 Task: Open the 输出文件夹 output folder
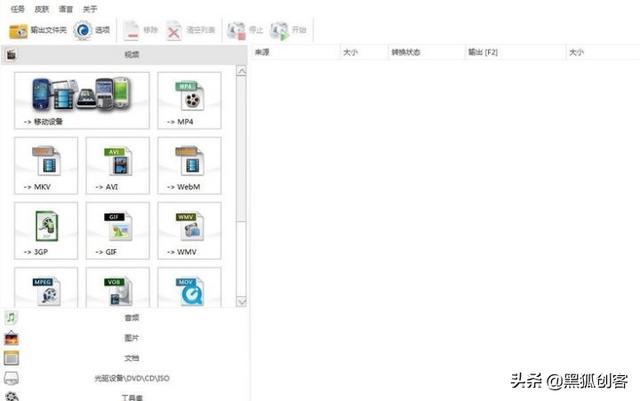click(x=38, y=30)
